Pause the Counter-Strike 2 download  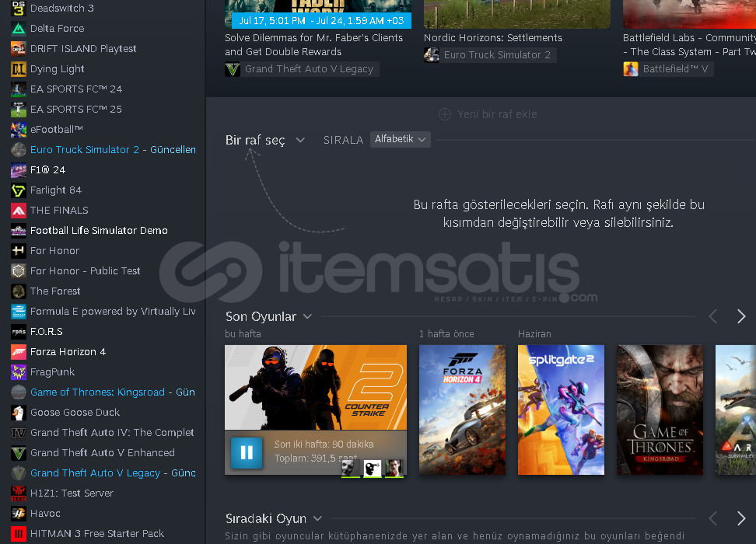[247, 453]
